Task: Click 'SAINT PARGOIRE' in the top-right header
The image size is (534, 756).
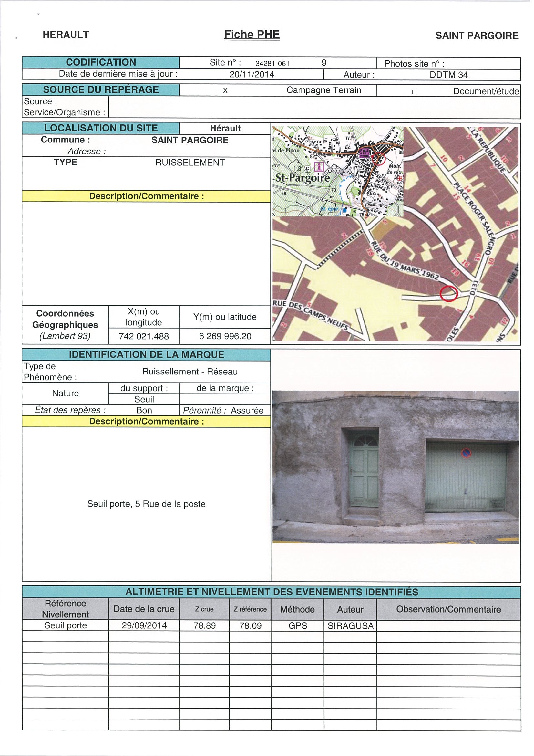Action: 477,36
